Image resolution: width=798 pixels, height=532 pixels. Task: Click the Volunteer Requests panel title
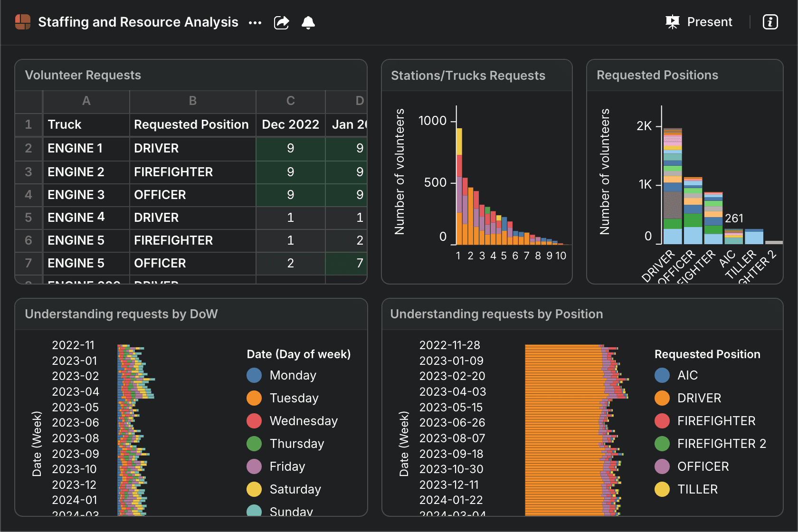click(83, 75)
